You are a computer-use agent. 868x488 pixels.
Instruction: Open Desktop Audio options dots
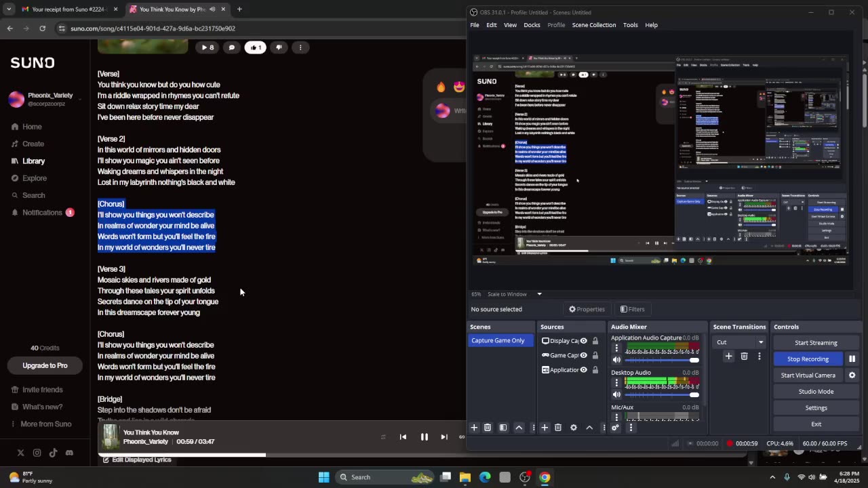pos(616,383)
